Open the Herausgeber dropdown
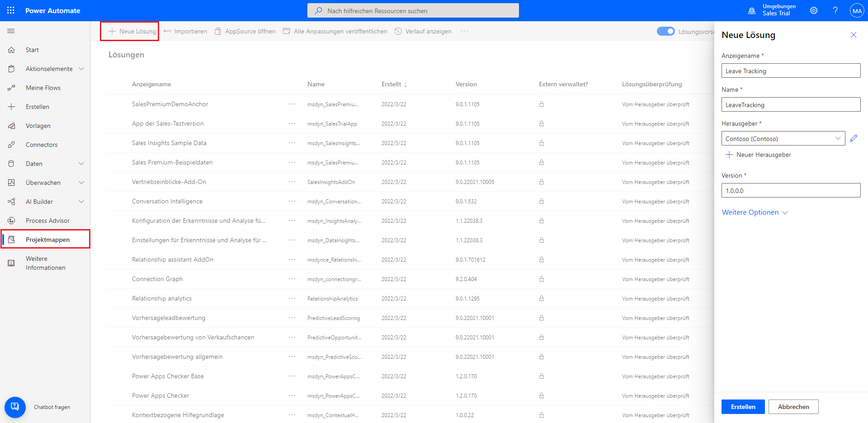Image resolution: width=868 pixels, height=423 pixels. pyautogui.click(x=783, y=138)
